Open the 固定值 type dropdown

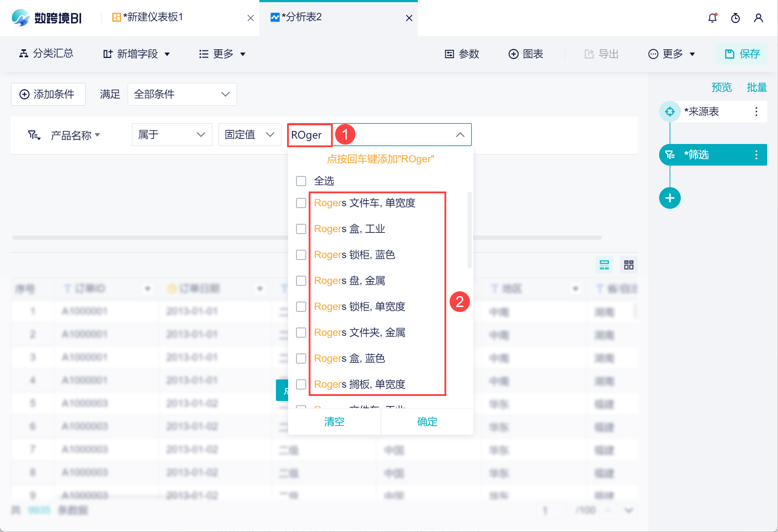tap(249, 135)
